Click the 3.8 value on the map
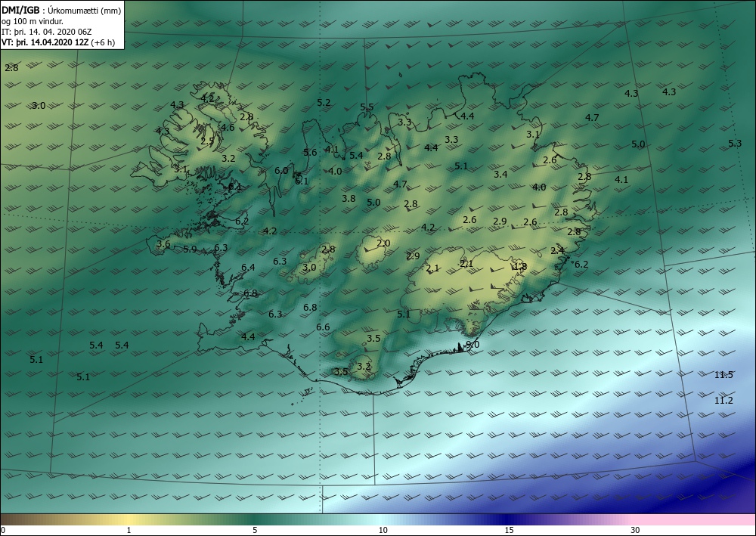Screen dimensions: 756x536 [x=349, y=199]
